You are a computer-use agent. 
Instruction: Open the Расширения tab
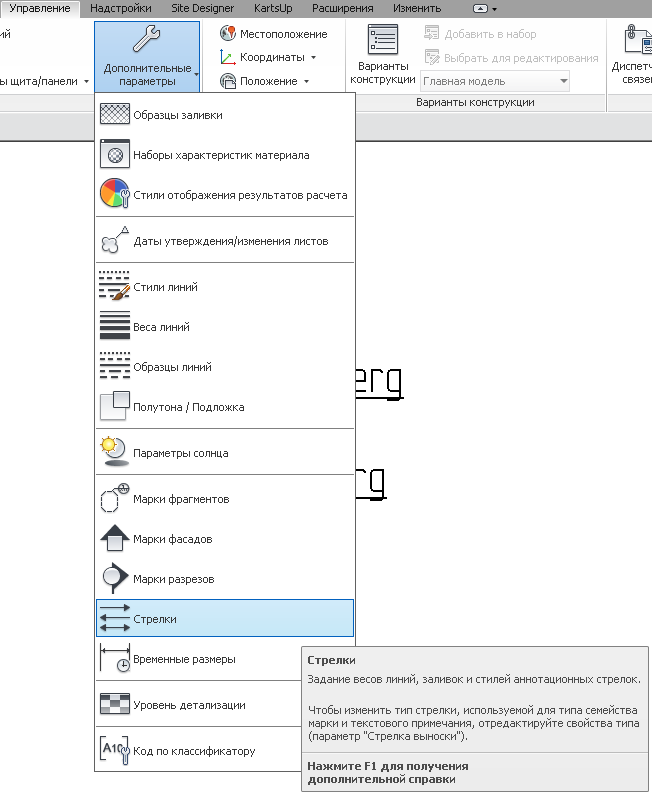343,9
